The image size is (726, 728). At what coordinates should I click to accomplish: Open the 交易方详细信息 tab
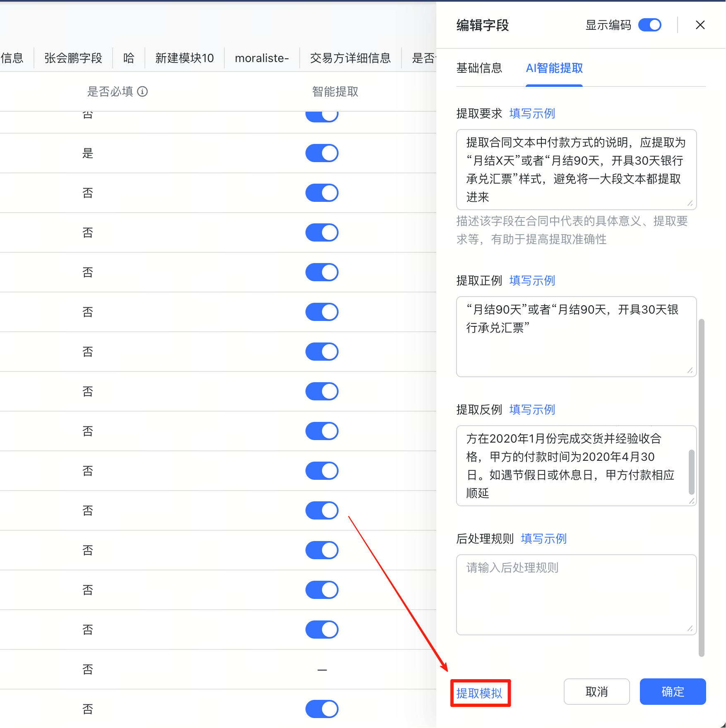coord(350,58)
